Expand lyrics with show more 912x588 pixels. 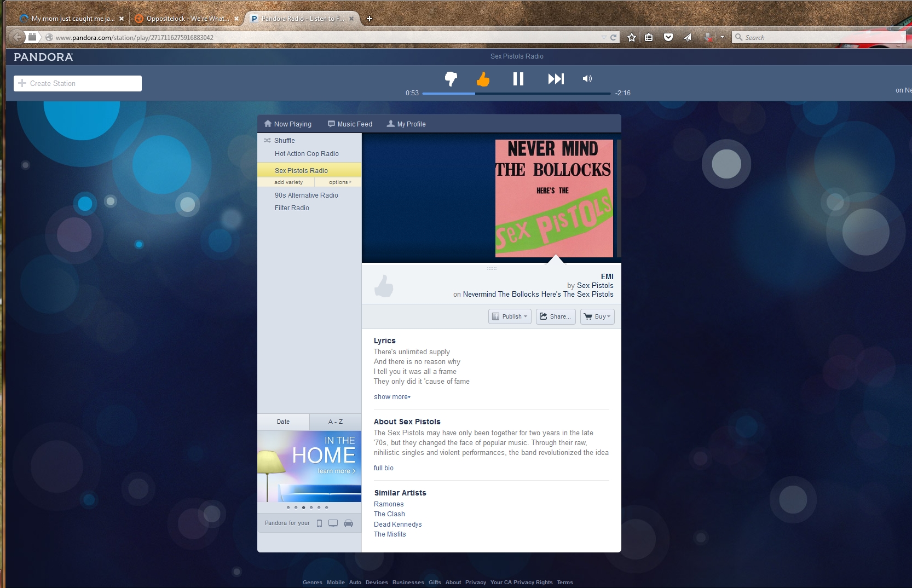392,397
